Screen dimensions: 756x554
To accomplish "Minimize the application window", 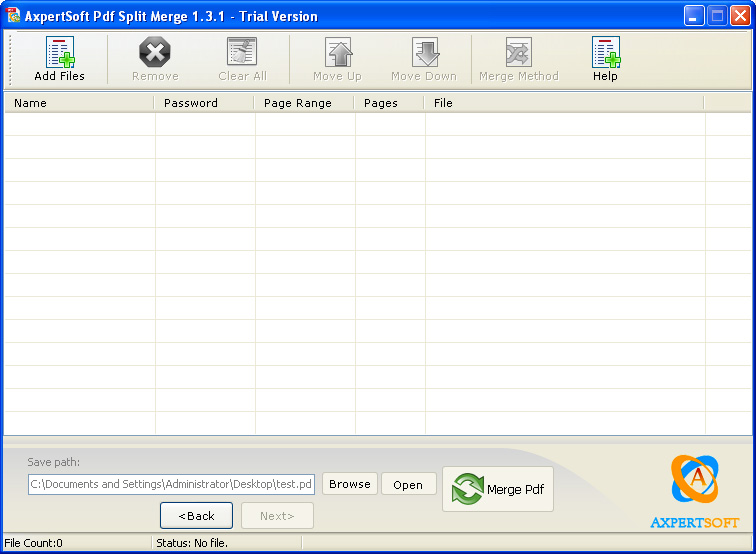I will point(694,15).
